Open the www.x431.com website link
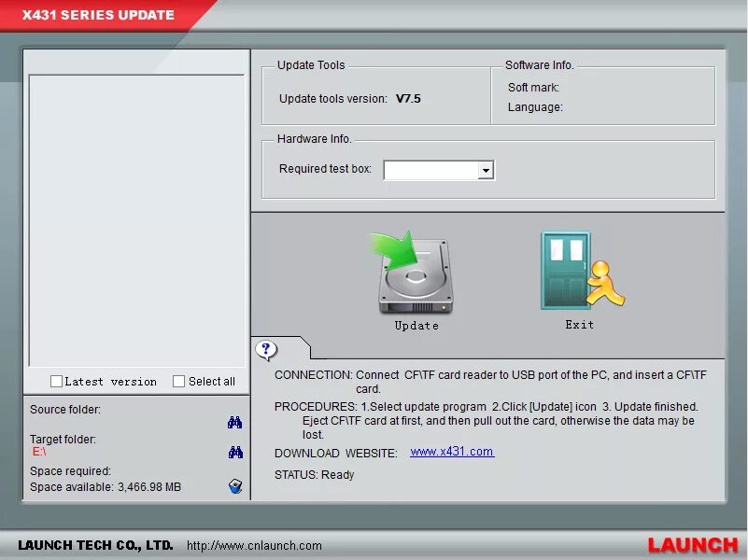The width and height of the screenshot is (748, 560). point(452,453)
